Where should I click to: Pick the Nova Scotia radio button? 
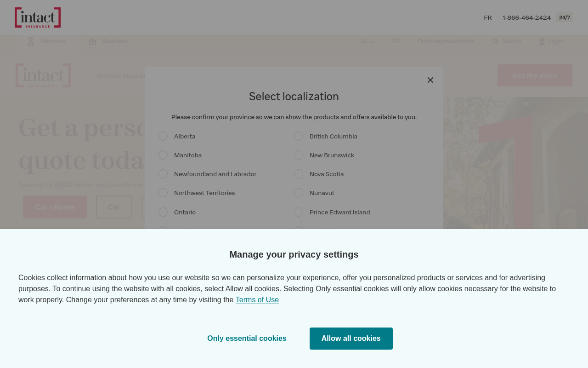point(299,174)
